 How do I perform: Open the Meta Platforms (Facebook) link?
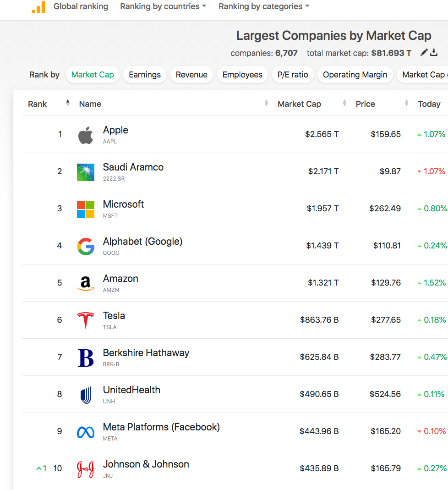click(x=161, y=427)
